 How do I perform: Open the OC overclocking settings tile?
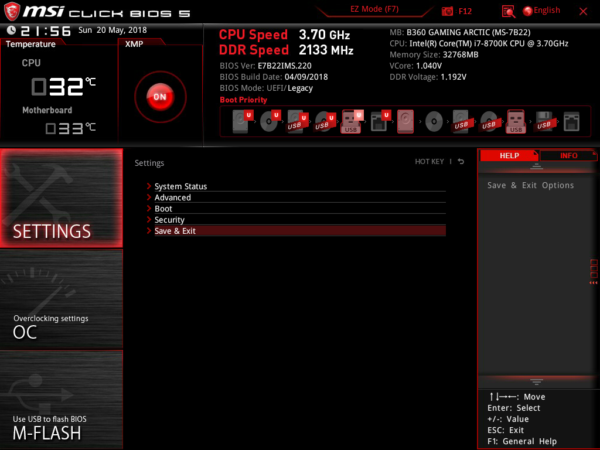tap(61, 299)
